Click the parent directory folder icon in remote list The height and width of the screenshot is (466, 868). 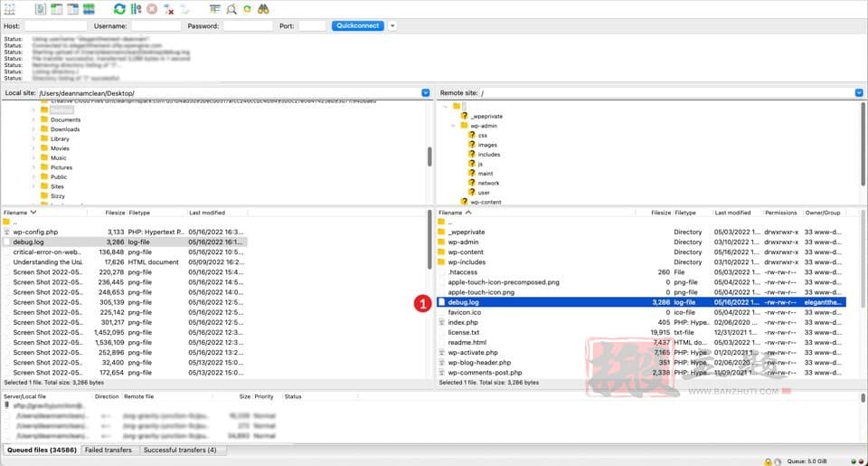coord(441,222)
